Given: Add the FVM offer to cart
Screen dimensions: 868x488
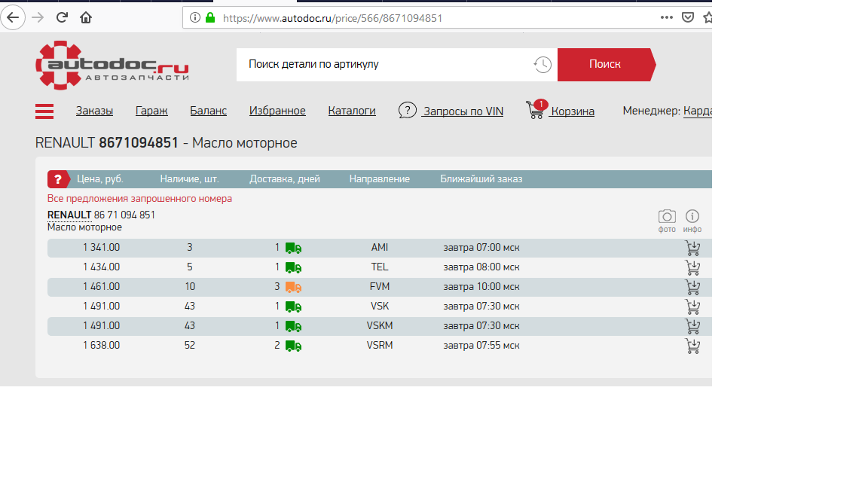Looking at the screenshot, I should point(692,287).
